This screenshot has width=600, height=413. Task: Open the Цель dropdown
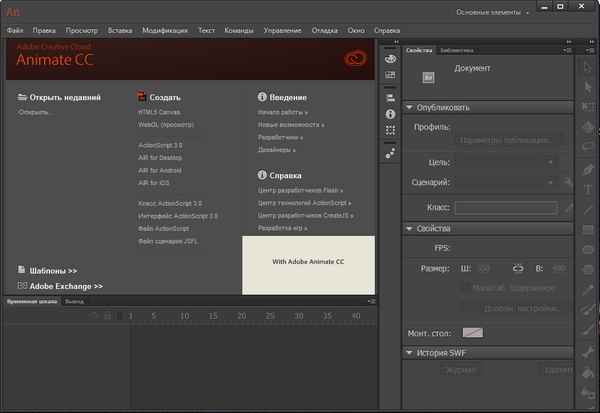click(x=506, y=162)
